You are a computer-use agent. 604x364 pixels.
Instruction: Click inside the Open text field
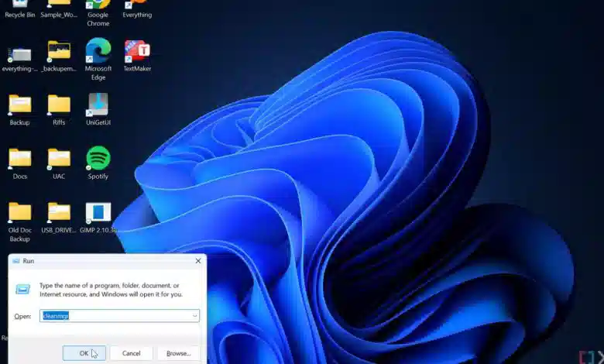(x=115, y=316)
